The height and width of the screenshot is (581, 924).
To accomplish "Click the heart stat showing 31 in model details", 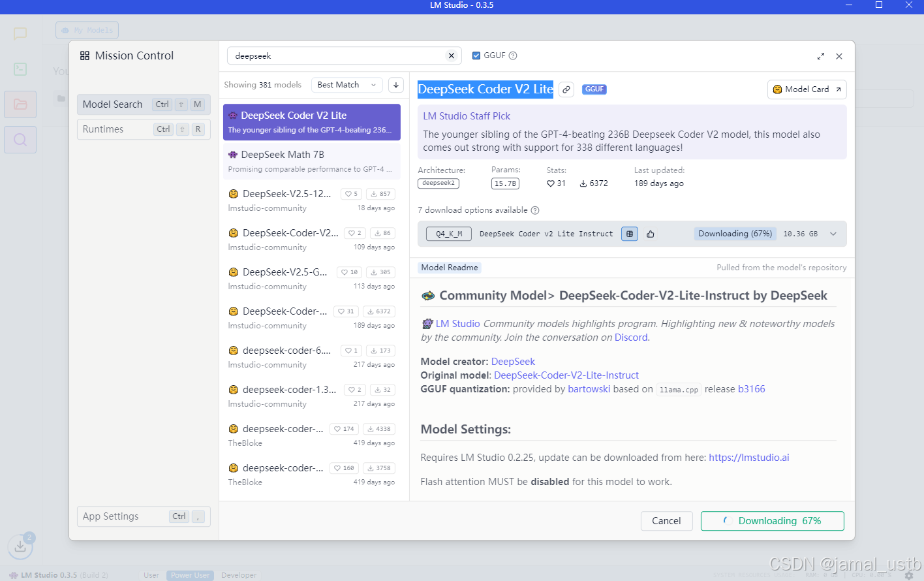I will tap(556, 183).
